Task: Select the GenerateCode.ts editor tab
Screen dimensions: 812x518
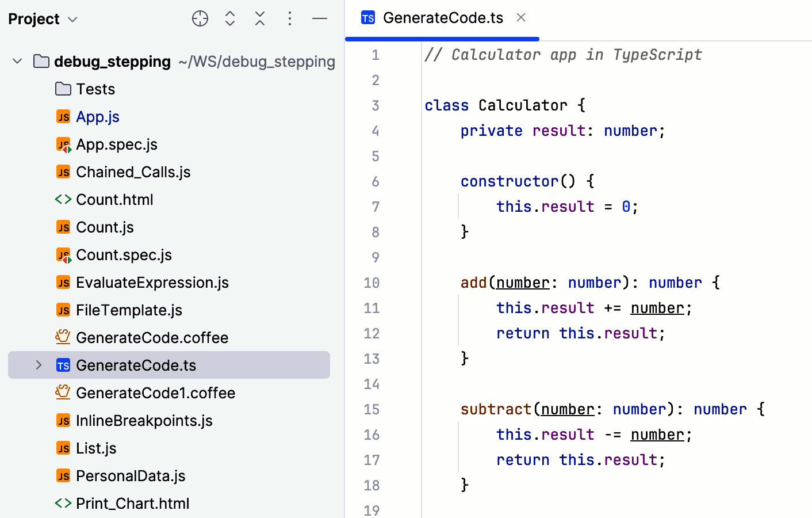Action: [442, 18]
